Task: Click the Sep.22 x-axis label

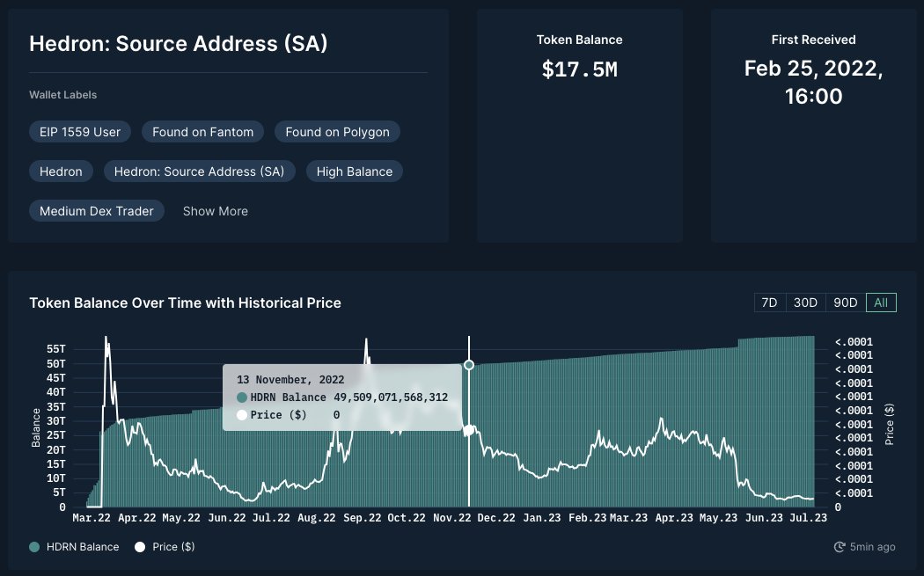Action: (x=362, y=518)
